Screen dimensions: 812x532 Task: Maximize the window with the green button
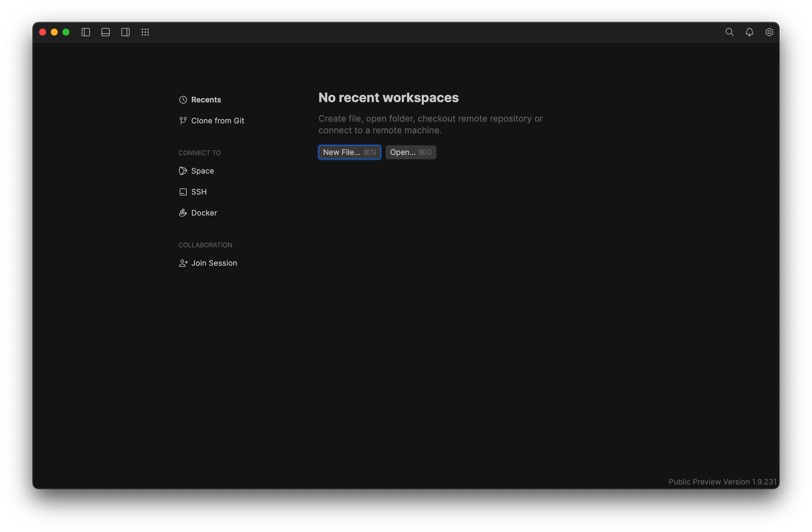66,32
